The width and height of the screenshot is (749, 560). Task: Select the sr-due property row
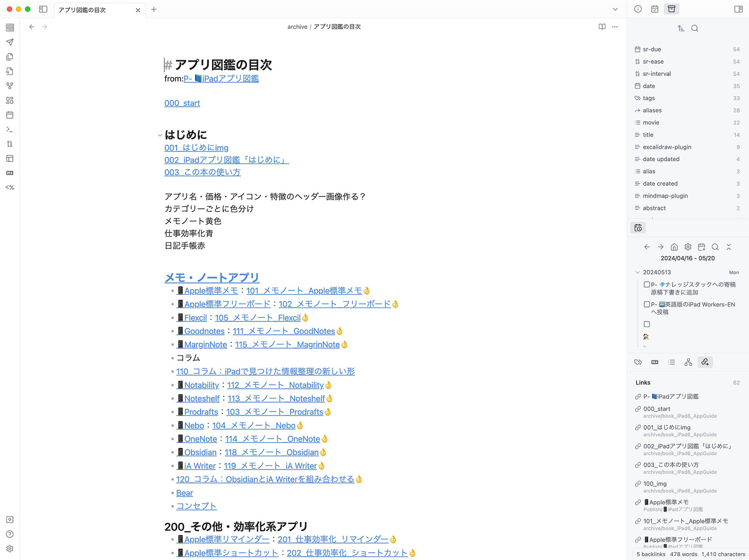tap(687, 49)
